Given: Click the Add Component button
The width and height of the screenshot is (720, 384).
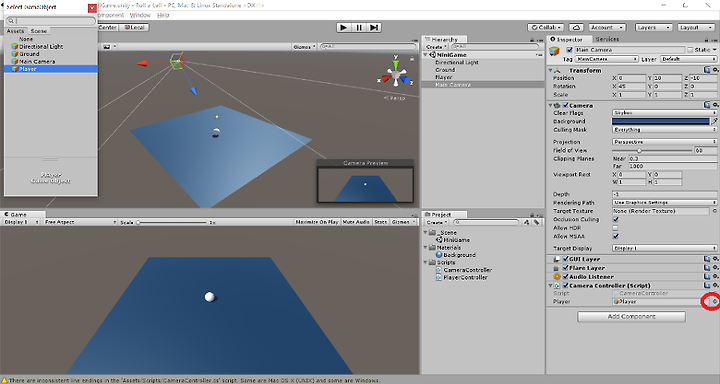Looking at the screenshot, I should (x=631, y=316).
